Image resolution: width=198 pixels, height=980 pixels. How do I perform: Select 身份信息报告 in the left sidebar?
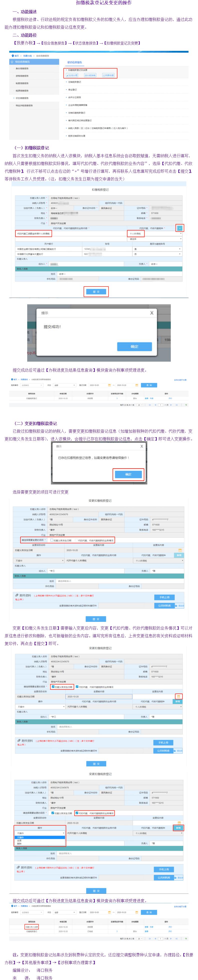click(x=22, y=69)
